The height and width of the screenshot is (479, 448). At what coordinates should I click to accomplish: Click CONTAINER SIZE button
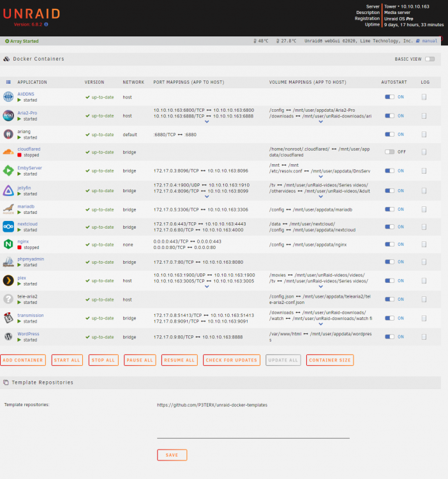tap(330, 360)
